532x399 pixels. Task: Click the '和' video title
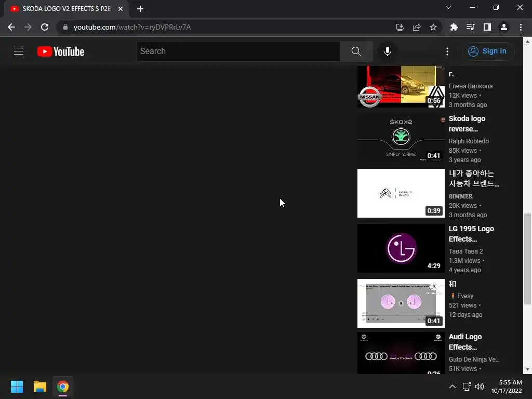[453, 284]
